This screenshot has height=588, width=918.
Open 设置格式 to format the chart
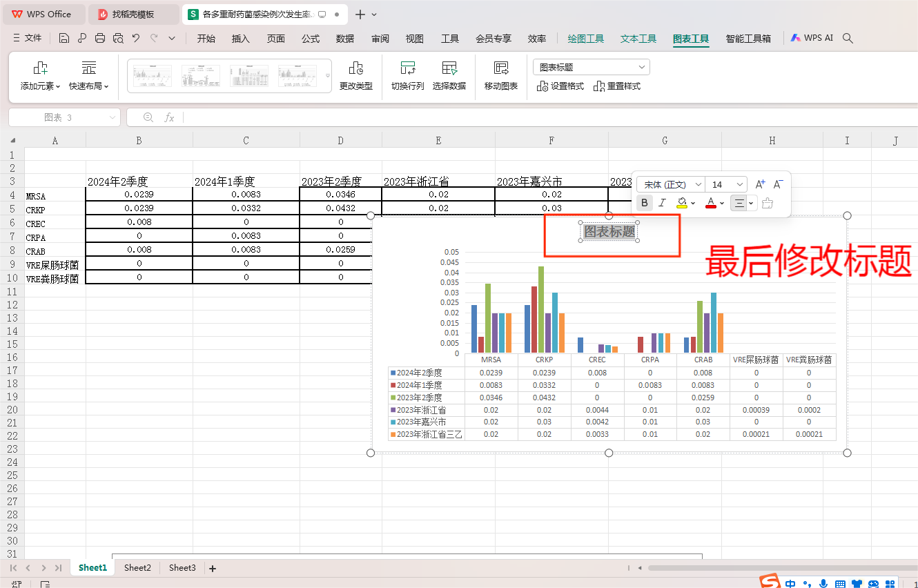(560, 86)
